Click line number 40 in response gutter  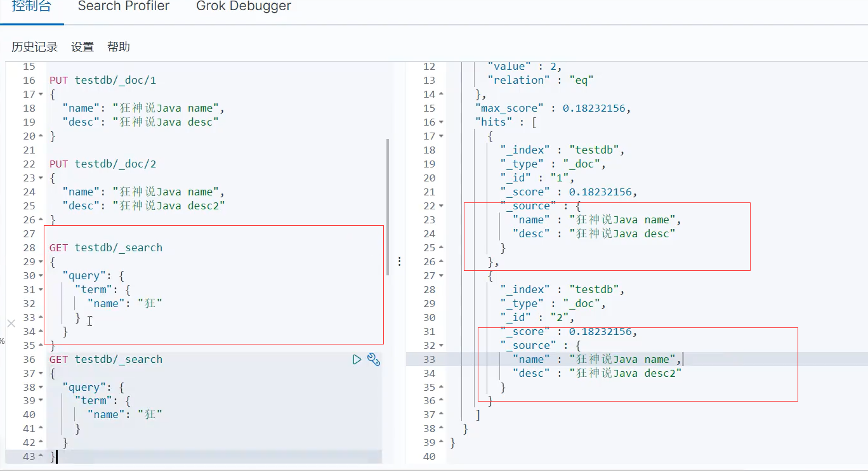click(x=429, y=457)
